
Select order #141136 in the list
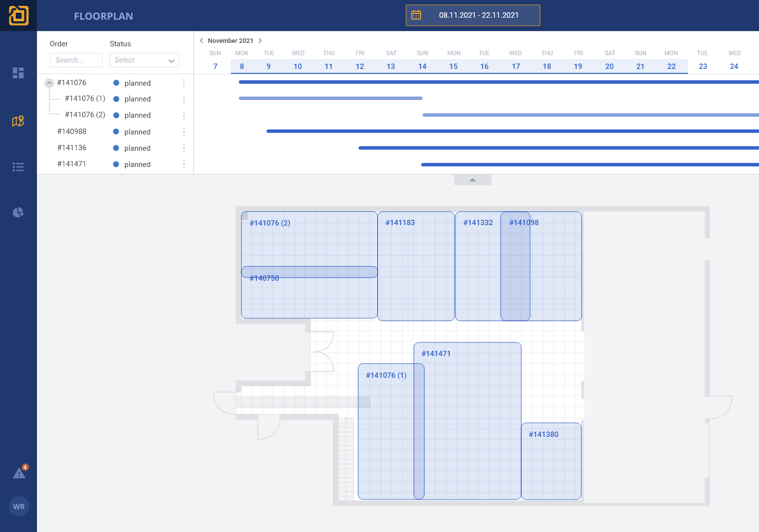[x=72, y=148]
